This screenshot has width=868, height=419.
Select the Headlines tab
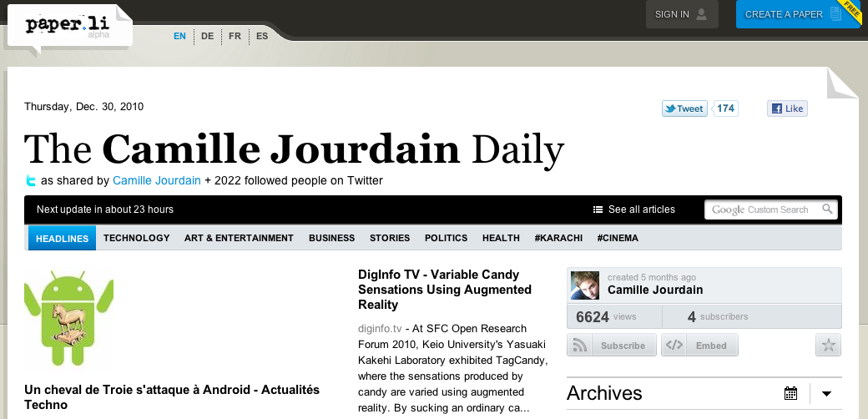coord(62,238)
